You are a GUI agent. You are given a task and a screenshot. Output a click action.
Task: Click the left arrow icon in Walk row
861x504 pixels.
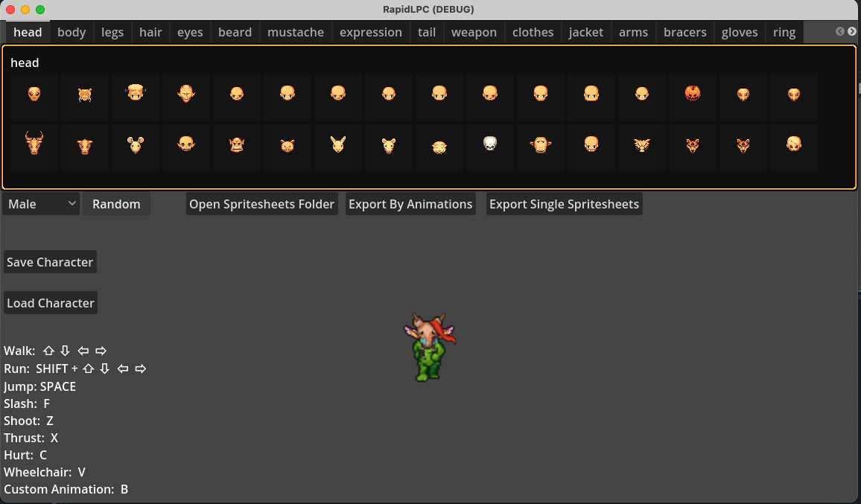point(83,351)
